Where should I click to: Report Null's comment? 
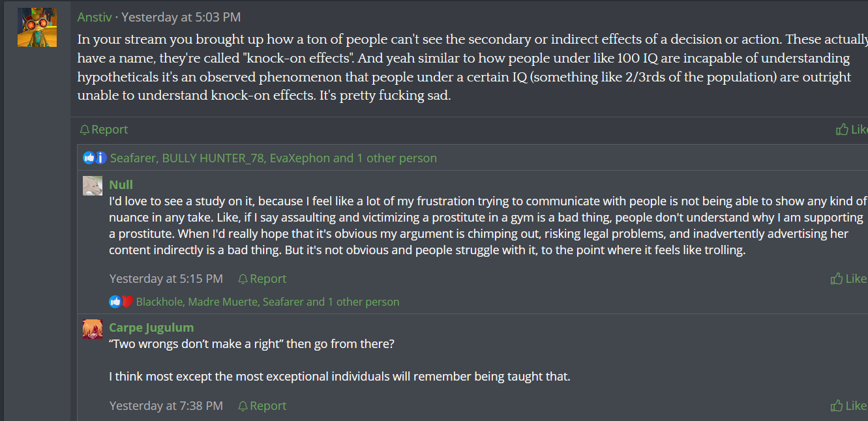262,279
